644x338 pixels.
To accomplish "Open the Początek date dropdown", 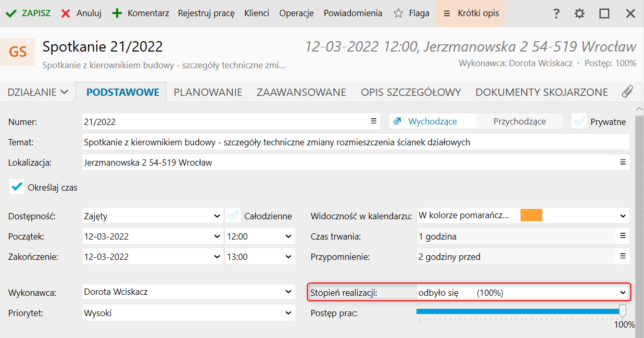I will pyautogui.click(x=152, y=236).
